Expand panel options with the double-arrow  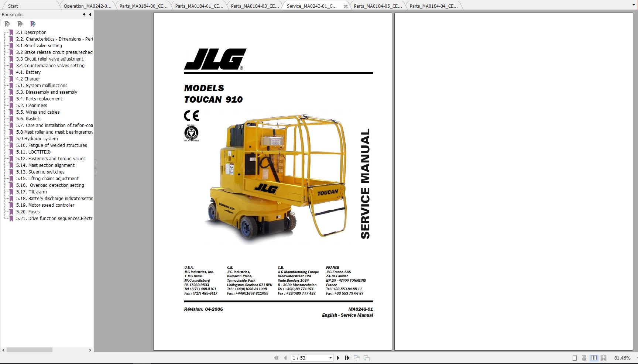[83, 14]
